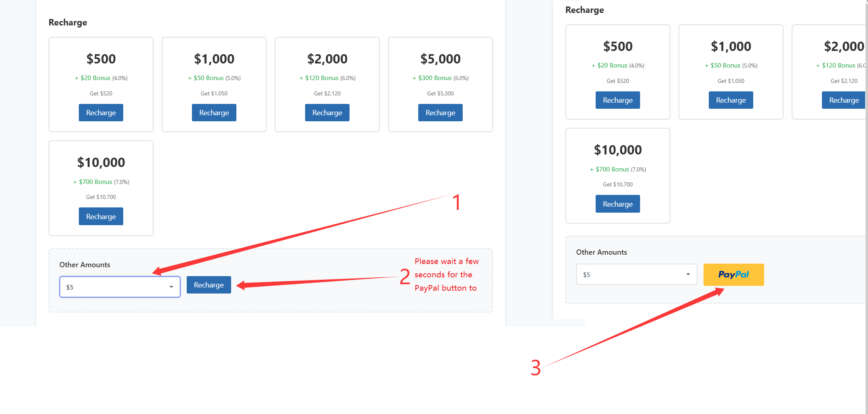Expand the $5 dropdown next to PayPal
The image size is (868, 414).
click(x=636, y=275)
